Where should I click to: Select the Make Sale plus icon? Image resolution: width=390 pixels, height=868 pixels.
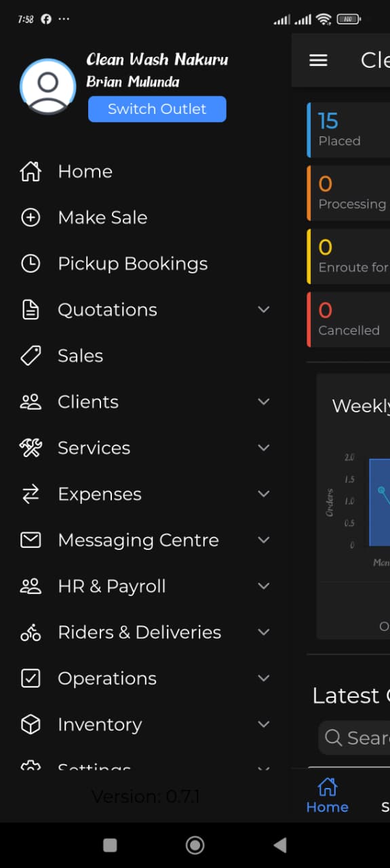pos(31,218)
